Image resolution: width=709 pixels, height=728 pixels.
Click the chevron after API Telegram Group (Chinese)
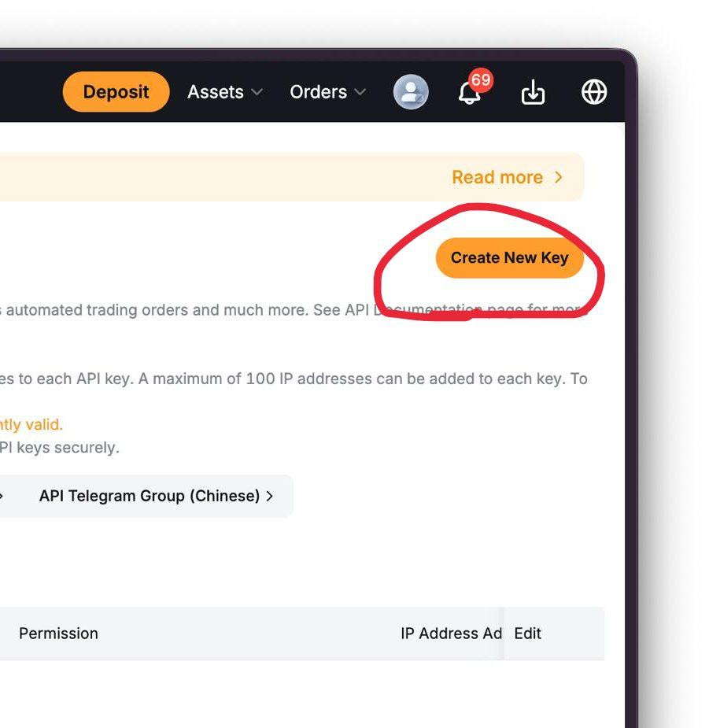pyautogui.click(x=270, y=497)
